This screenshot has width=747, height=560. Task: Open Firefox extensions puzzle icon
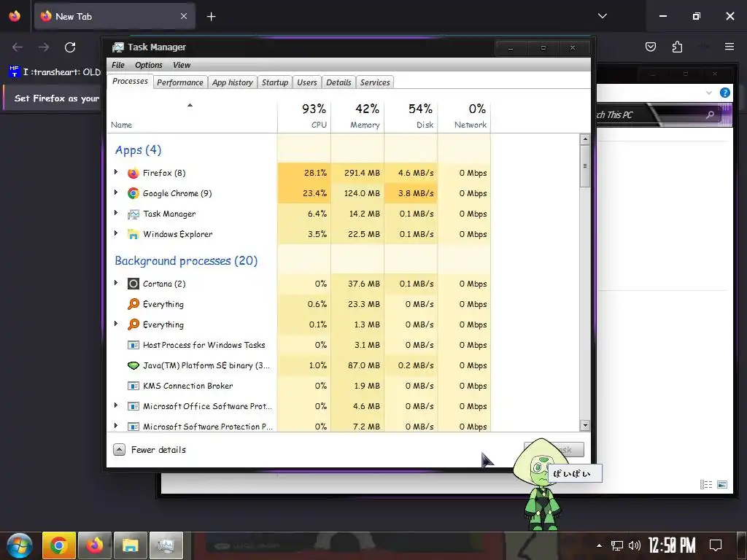677,47
